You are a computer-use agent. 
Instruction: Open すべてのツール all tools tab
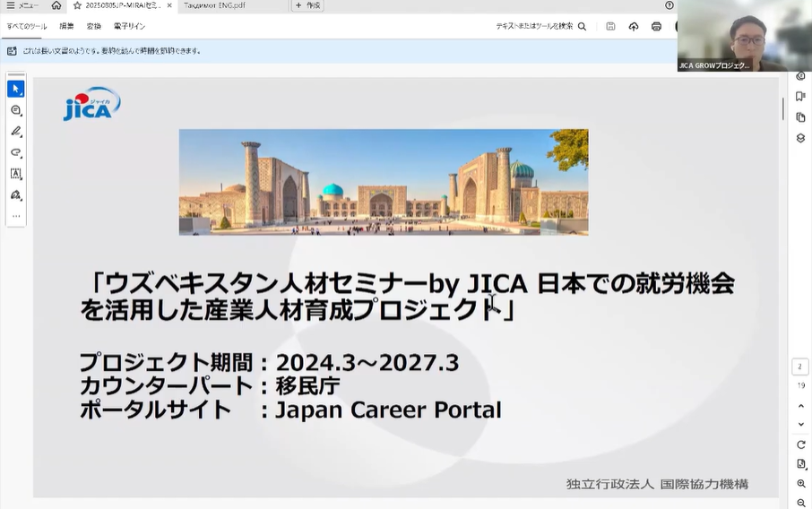point(26,26)
